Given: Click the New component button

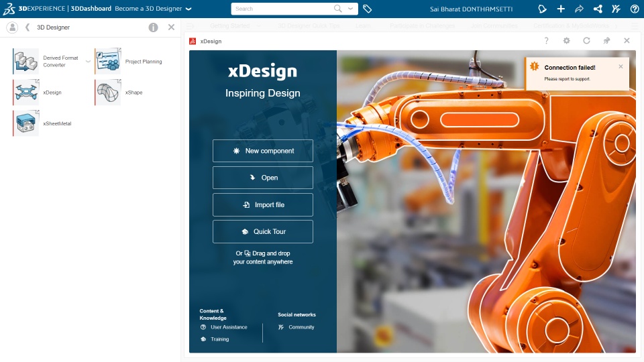Looking at the screenshot, I should pos(263,151).
